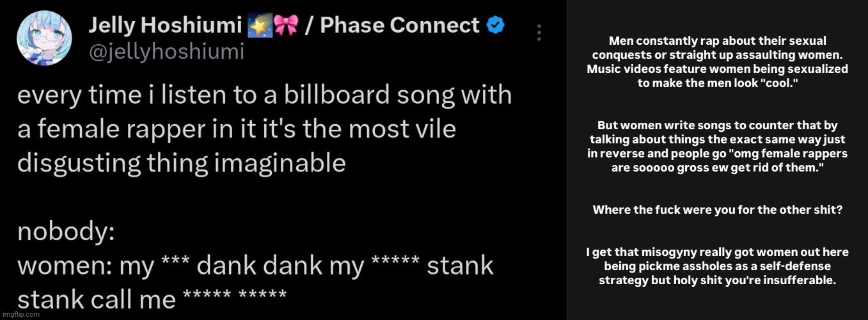This screenshot has height=320, width=868.
Task: Click the imgflip.com watermark
Action: [20, 315]
